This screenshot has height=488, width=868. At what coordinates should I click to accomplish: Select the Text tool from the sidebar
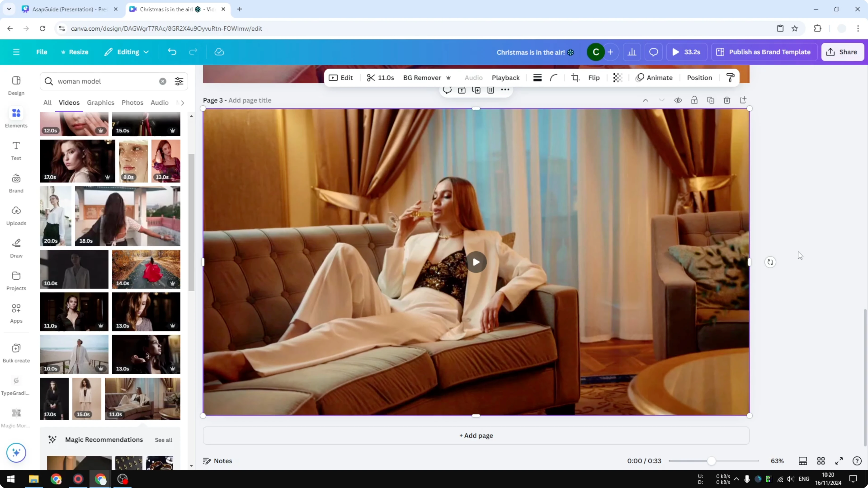(x=16, y=150)
